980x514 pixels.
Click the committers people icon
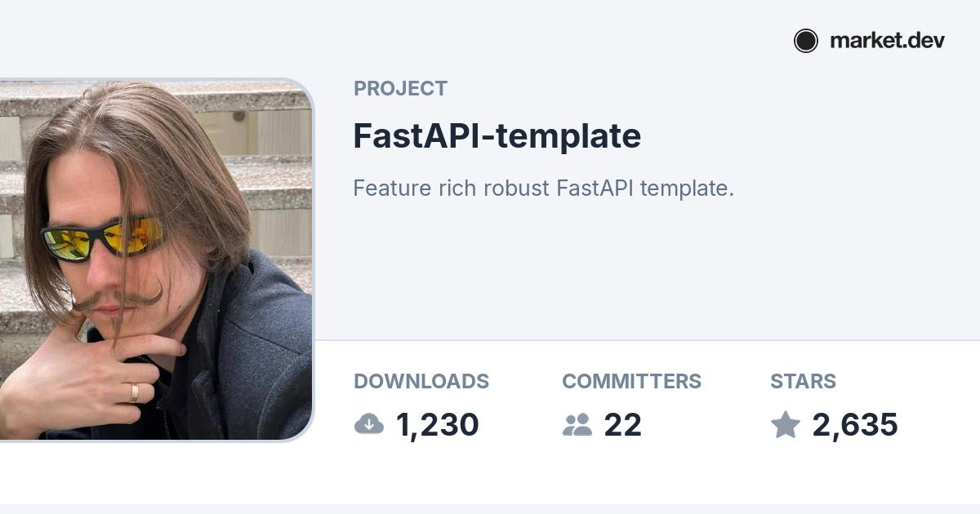click(x=577, y=424)
